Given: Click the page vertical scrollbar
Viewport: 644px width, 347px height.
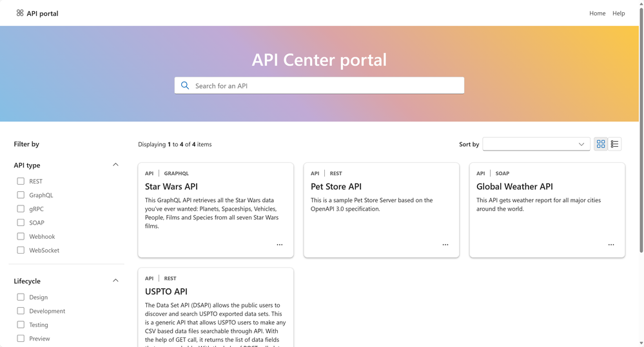Looking at the screenshot, I should coord(641,129).
